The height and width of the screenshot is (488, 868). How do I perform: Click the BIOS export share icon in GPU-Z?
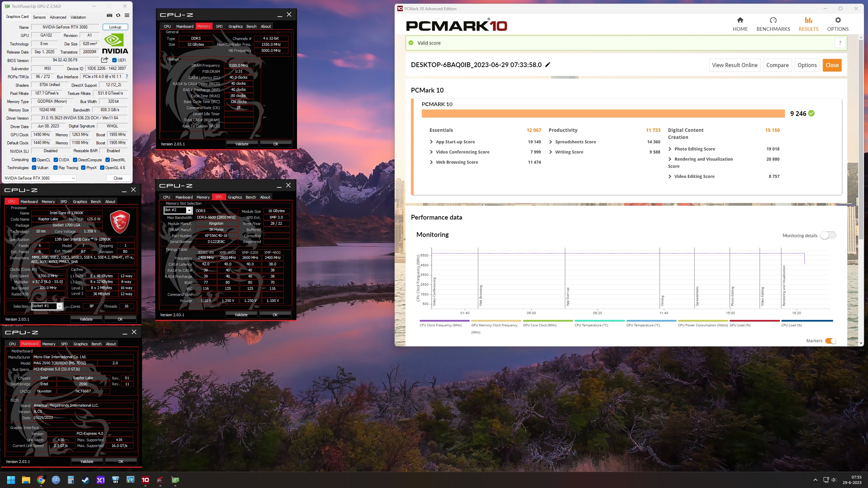[x=104, y=60]
